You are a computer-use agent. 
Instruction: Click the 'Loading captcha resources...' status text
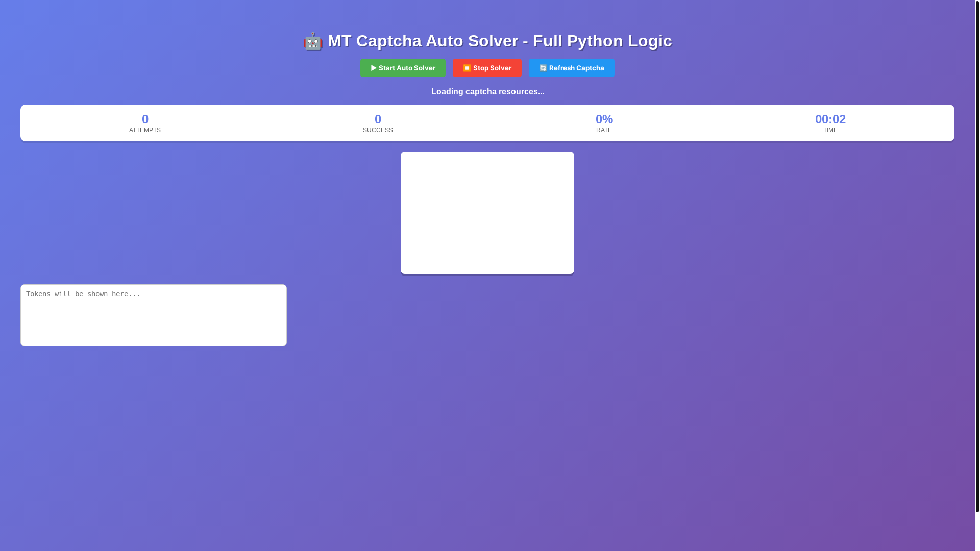[x=487, y=92]
